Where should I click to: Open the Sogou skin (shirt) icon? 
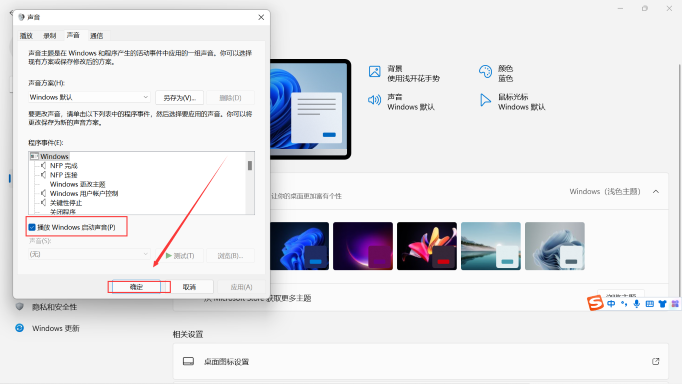(x=662, y=304)
